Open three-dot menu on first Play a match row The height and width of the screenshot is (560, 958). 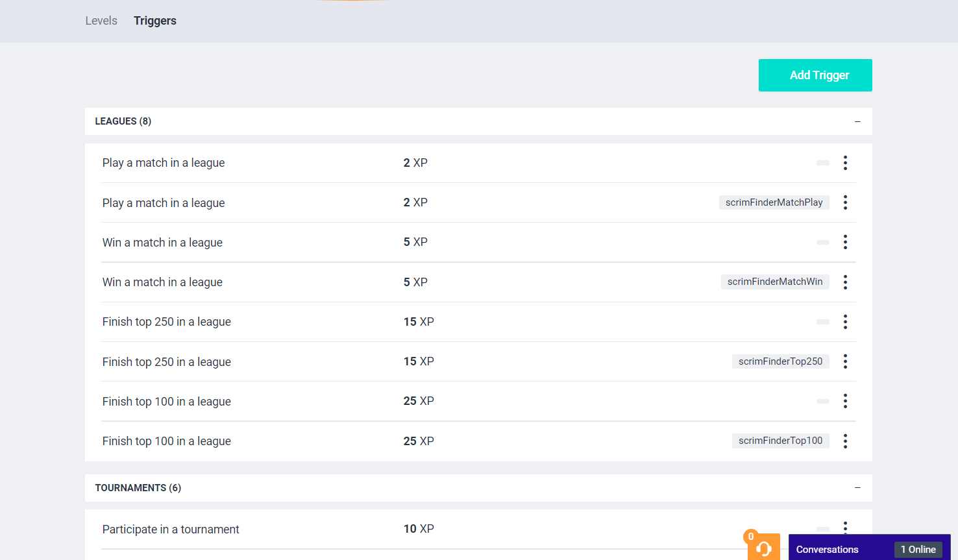click(845, 163)
